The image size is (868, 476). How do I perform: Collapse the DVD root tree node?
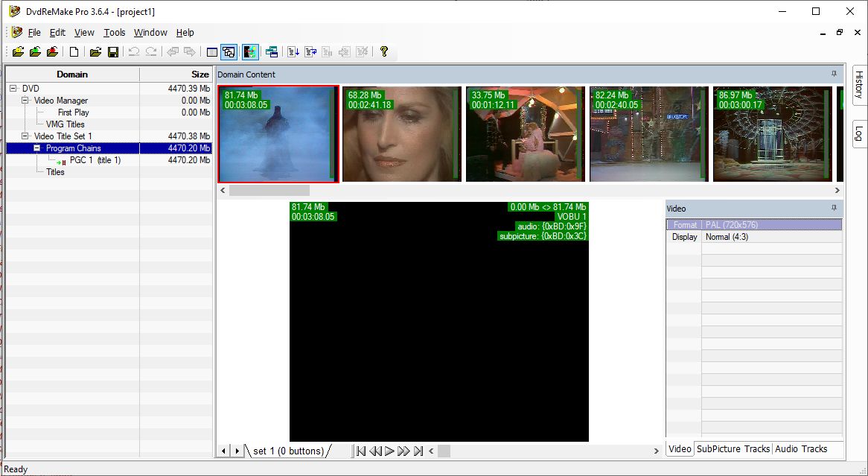click(x=13, y=89)
